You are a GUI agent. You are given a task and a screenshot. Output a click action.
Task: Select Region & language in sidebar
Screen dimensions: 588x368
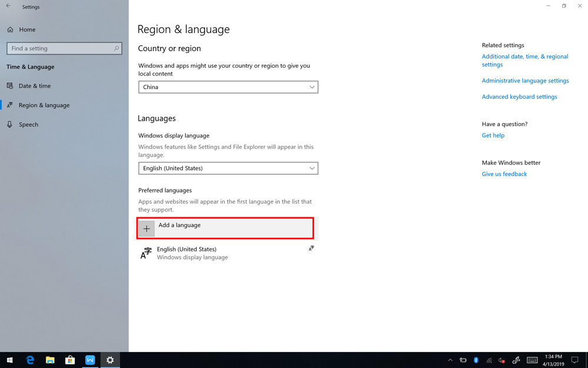(x=44, y=105)
